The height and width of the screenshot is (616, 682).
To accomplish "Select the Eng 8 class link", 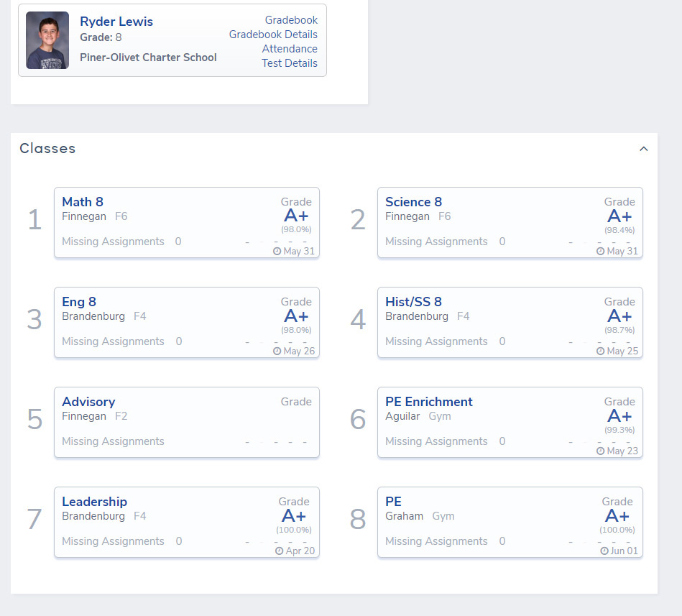I will 79,302.
